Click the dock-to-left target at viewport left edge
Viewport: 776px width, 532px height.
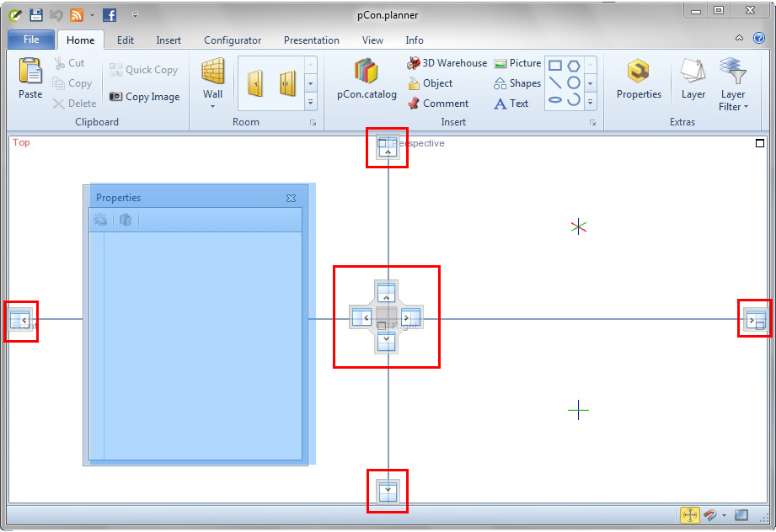pos(21,319)
